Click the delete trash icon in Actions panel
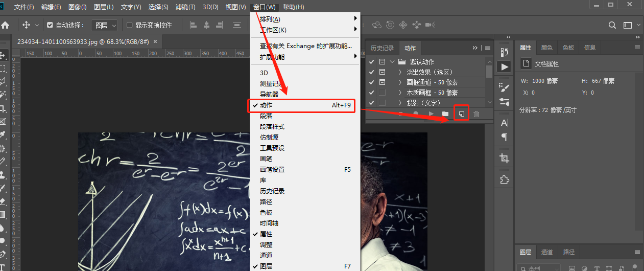This screenshot has height=271, width=644. coord(476,114)
